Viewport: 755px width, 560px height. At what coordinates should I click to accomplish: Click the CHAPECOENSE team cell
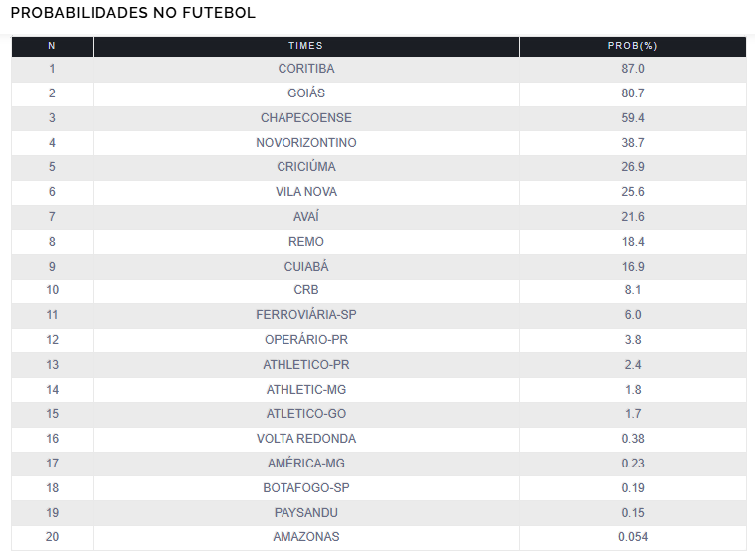[306, 118]
